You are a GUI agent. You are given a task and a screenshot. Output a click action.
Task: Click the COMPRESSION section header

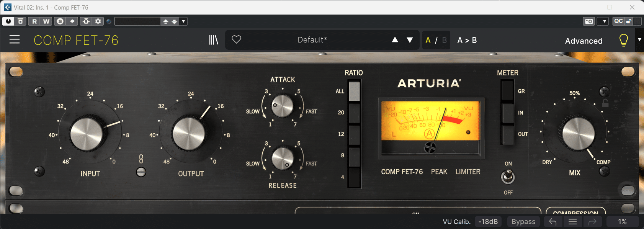point(575,213)
